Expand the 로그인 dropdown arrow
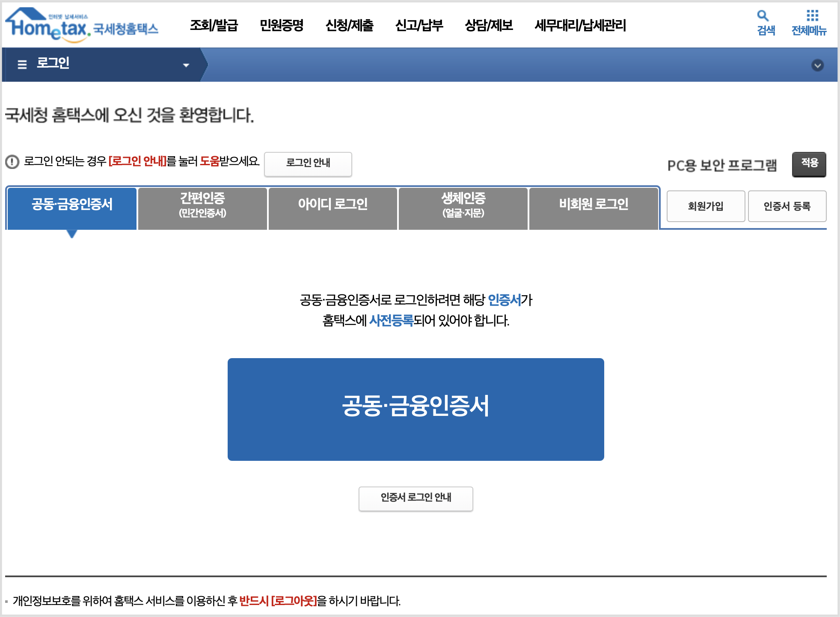Screen dimensions: 840x617 [186, 65]
